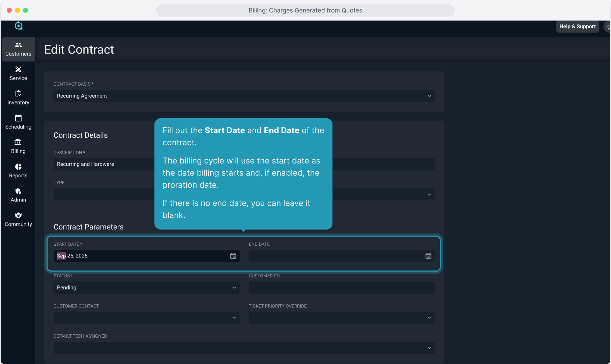611x364 pixels.
Task: Navigate to the Billing section
Action: coord(18,146)
